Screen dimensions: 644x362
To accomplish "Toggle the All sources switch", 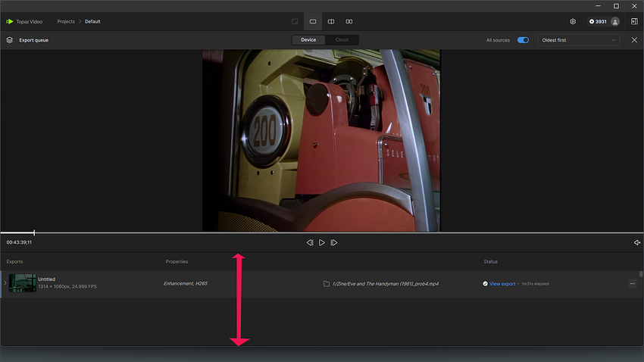I will (523, 40).
